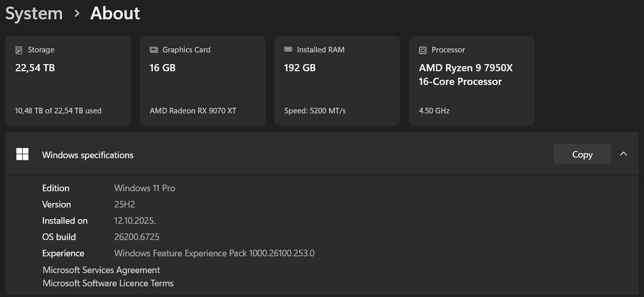Viewport: 644px width, 297px height.
Task: Select the About breadcrumb title
Action: (115, 13)
